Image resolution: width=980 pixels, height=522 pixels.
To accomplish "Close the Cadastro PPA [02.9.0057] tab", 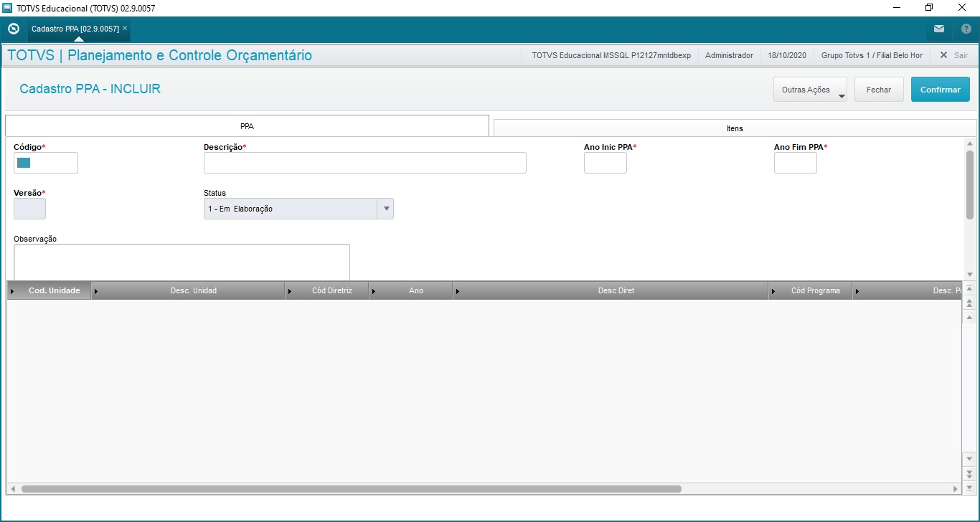I will 125,29.
